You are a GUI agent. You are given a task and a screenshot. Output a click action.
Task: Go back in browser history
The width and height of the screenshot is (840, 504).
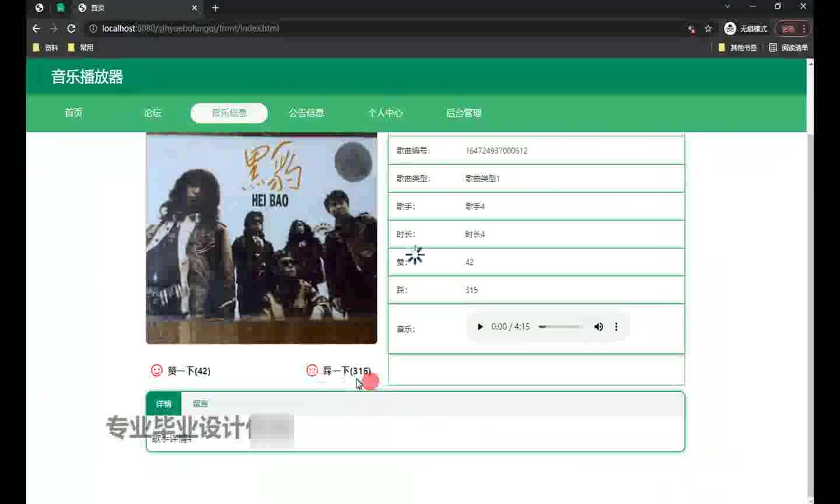(36, 28)
